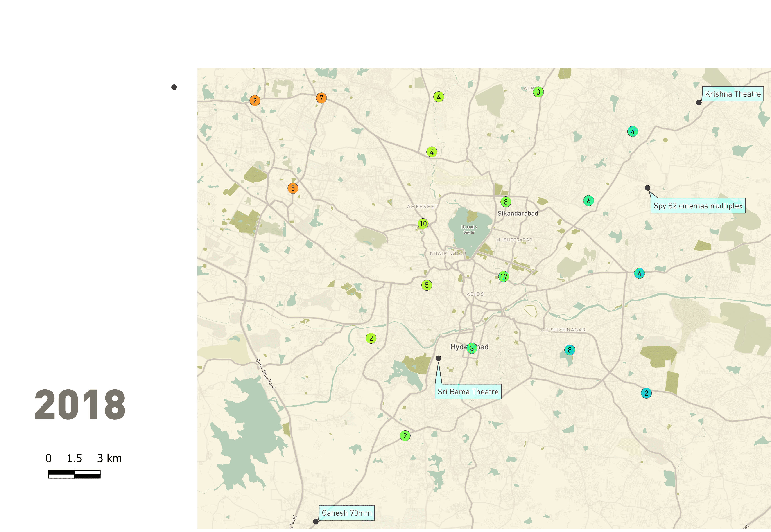Click the cluster marker numbered 10

tap(423, 224)
